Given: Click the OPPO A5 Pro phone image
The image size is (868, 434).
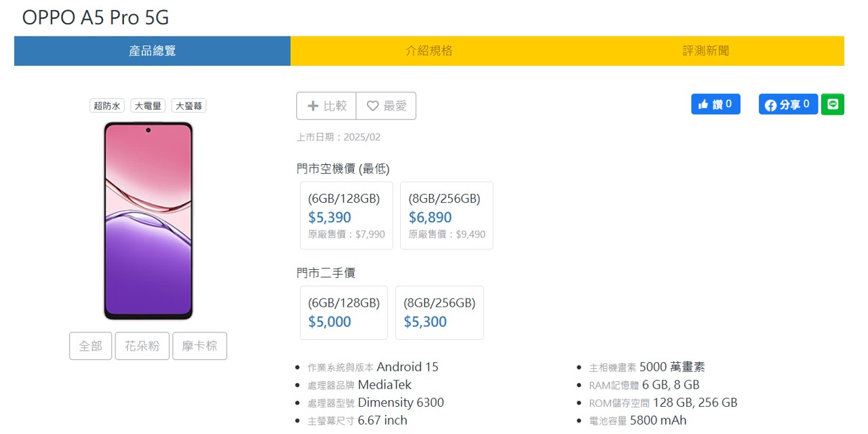Looking at the screenshot, I should pos(148,220).
